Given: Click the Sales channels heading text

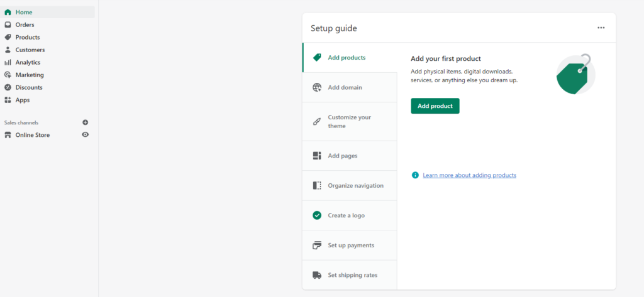Looking at the screenshot, I should [21, 122].
